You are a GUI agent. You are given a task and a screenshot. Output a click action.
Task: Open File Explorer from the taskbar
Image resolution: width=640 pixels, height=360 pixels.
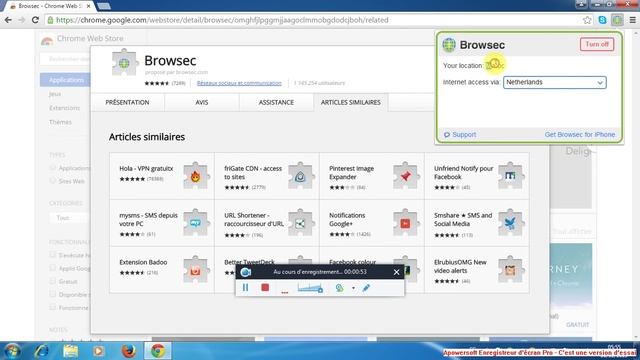tap(71, 351)
